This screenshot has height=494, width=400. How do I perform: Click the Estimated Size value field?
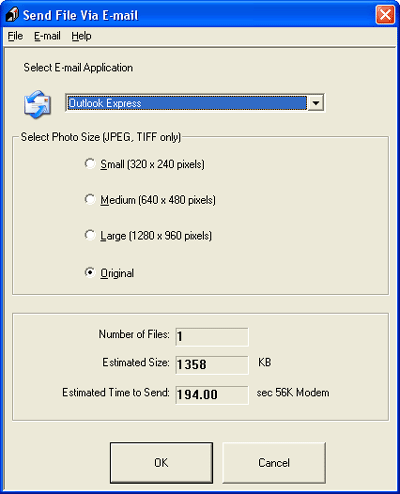(x=212, y=365)
